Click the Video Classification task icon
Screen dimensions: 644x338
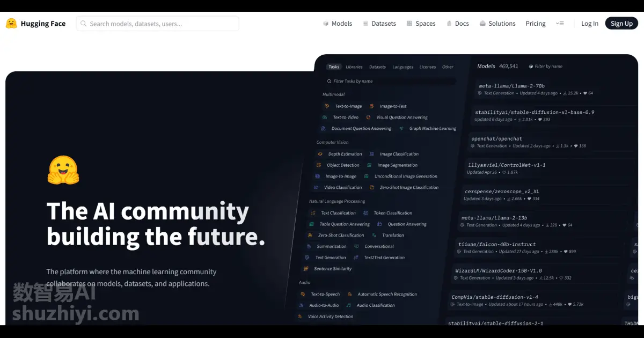[x=316, y=188]
